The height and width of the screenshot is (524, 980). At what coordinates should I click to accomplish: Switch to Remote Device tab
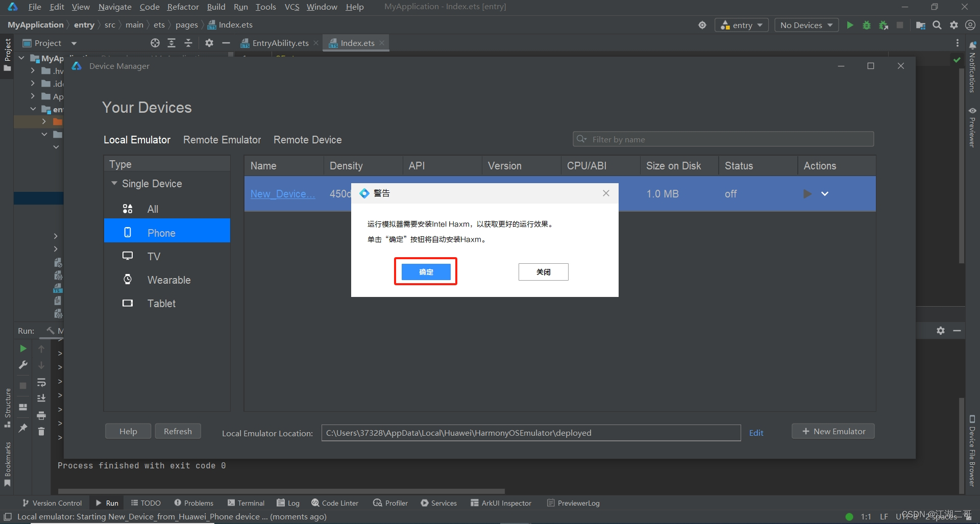[308, 140]
